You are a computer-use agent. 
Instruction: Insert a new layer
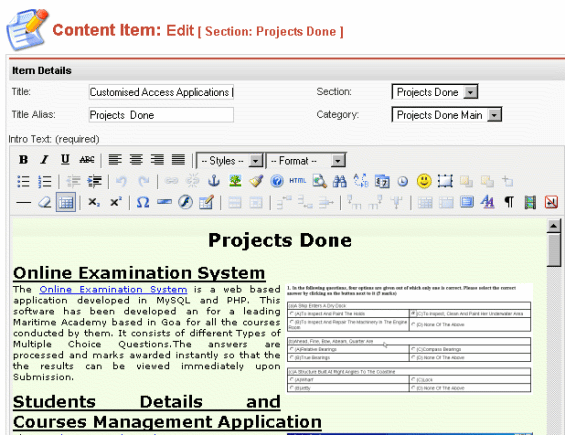445,181
